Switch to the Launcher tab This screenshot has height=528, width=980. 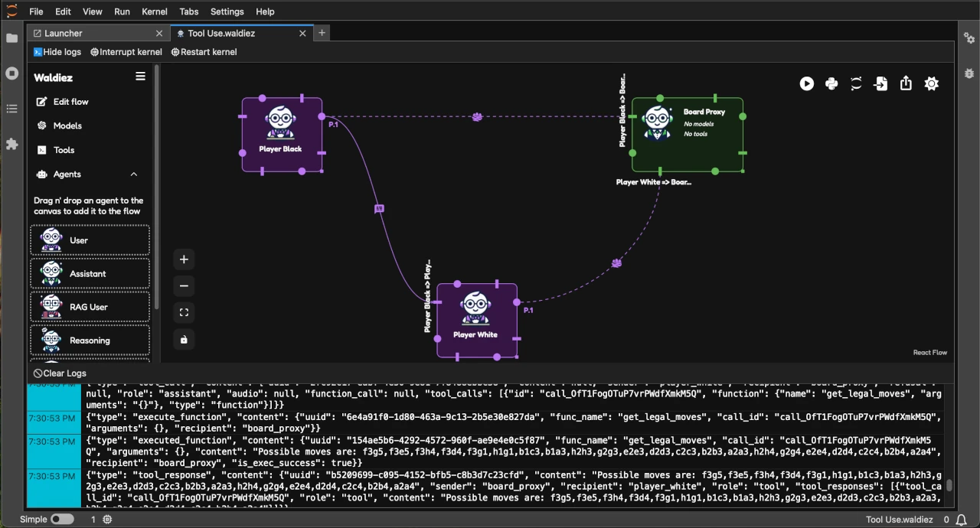click(63, 33)
